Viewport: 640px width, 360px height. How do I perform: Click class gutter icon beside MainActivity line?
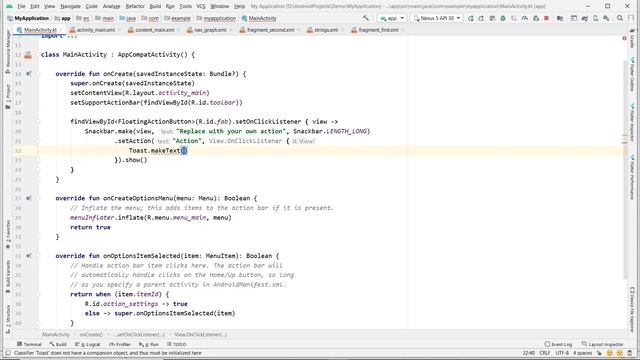tap(28, 55)
